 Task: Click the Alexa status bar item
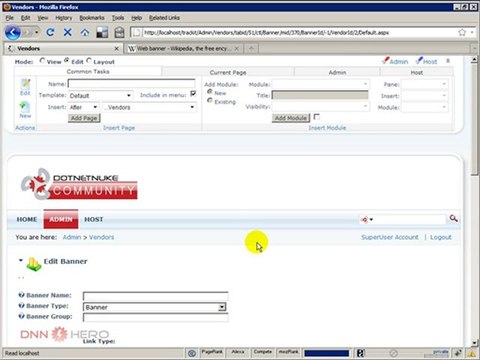238,352
